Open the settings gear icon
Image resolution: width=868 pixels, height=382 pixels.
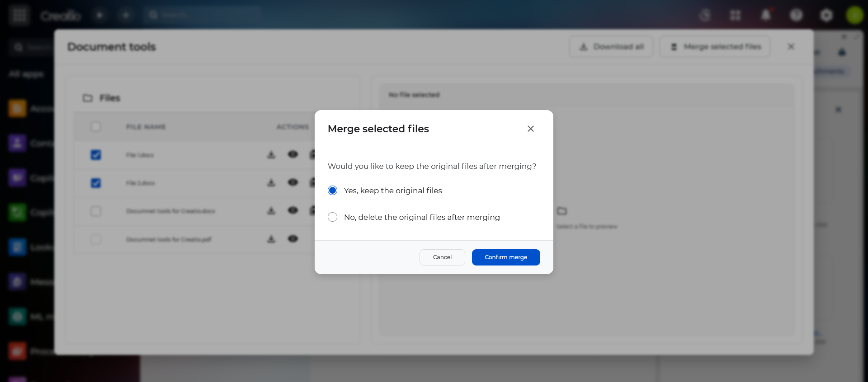826,15
